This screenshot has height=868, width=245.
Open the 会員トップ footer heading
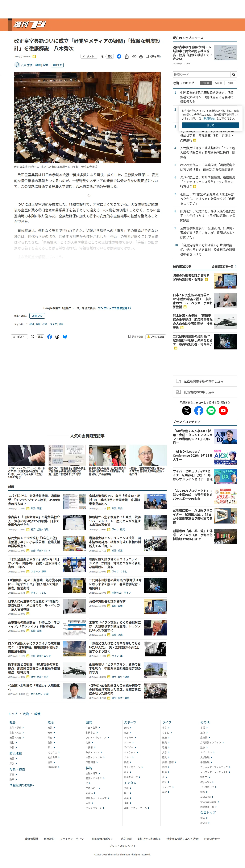(x=208, y=812)
